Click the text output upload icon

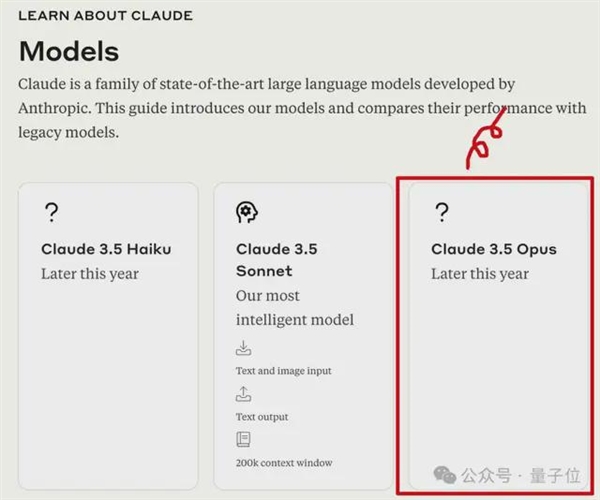(243, 394)
